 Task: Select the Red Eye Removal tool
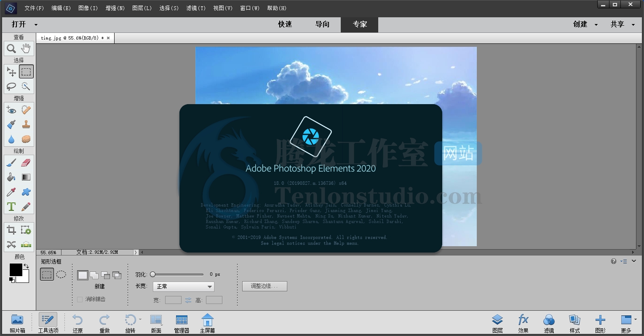click(x=11, y=110)
